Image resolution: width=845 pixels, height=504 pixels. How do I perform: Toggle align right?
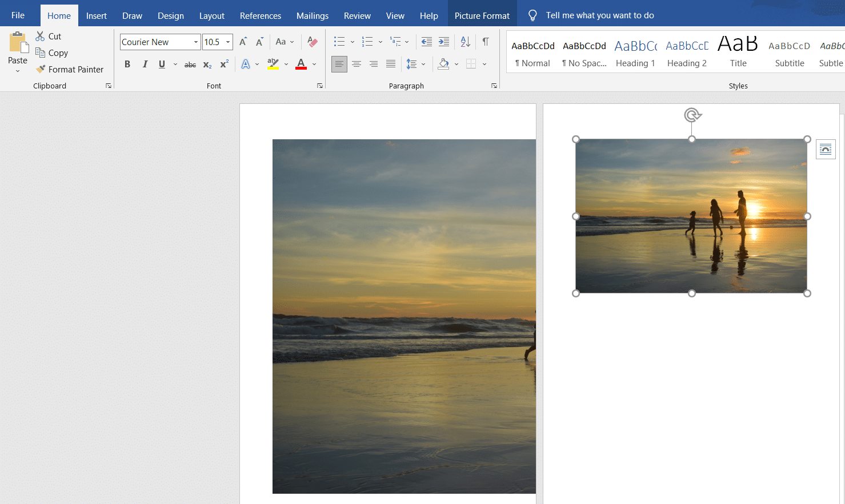point(374,64)
